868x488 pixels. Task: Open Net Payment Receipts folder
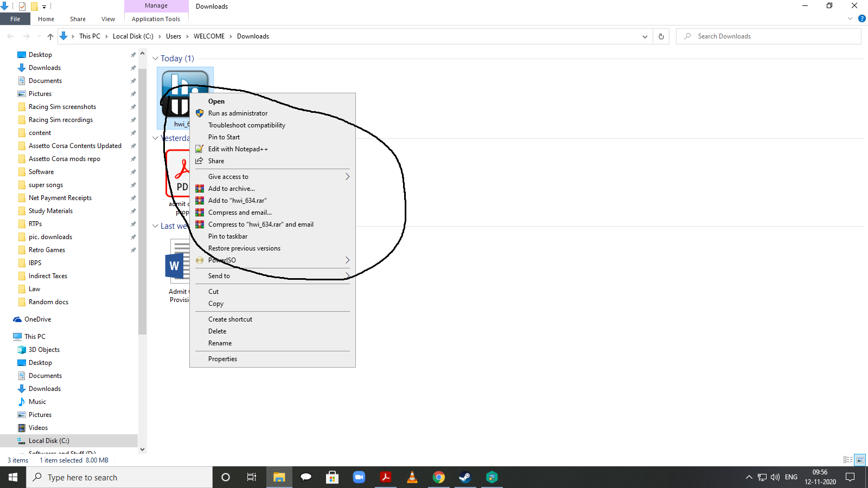60,198
